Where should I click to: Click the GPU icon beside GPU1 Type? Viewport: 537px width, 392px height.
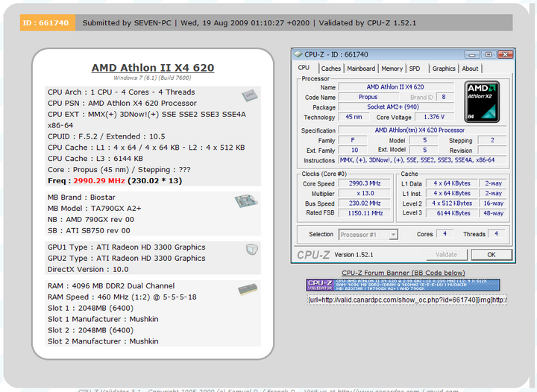pos(252,250)
